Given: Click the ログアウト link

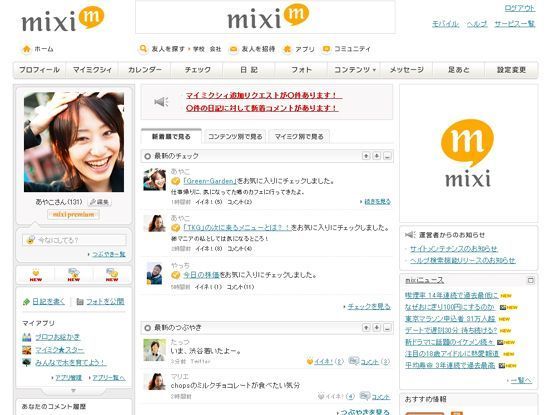Looking at the screenshot, I should [x=520, y=8].
